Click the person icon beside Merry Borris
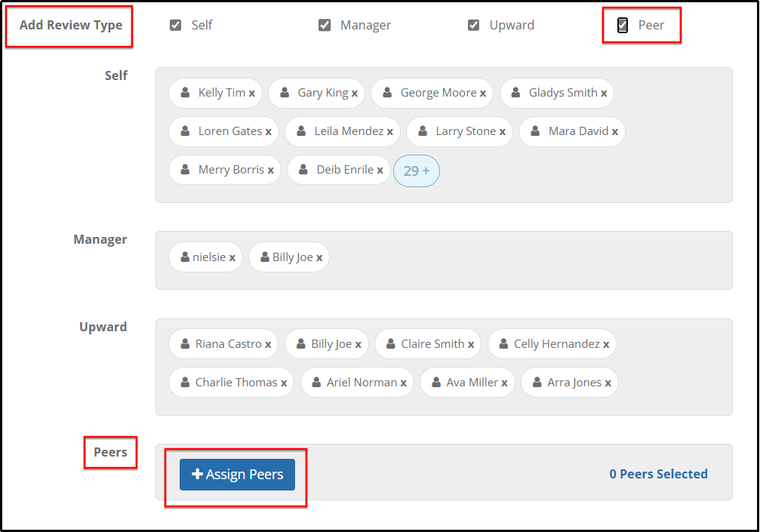The image size is (760, 532). [185, 169]
